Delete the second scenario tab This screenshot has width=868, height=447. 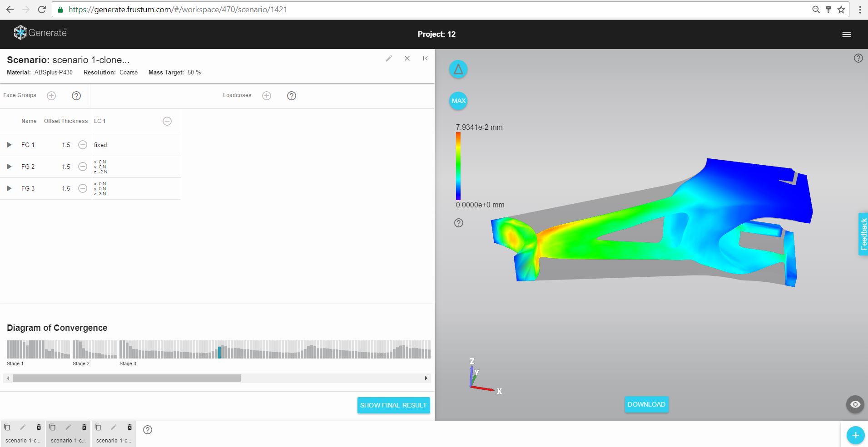[84, 427]
